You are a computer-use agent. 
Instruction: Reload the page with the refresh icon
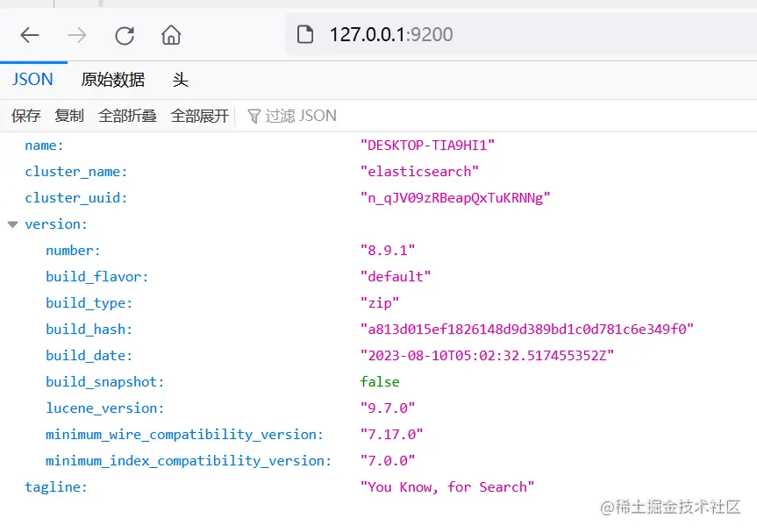[x=124, y=35]
